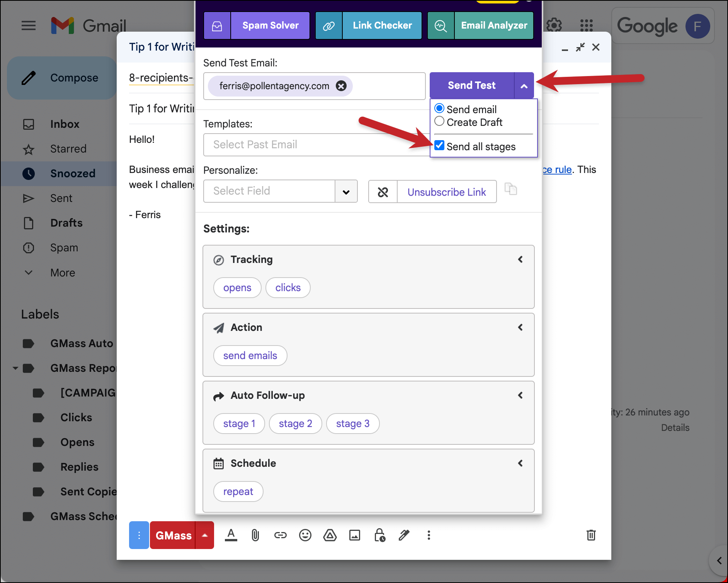Click the Send Test button
Screen dimensions: 728x583
(x=472, y=86)
